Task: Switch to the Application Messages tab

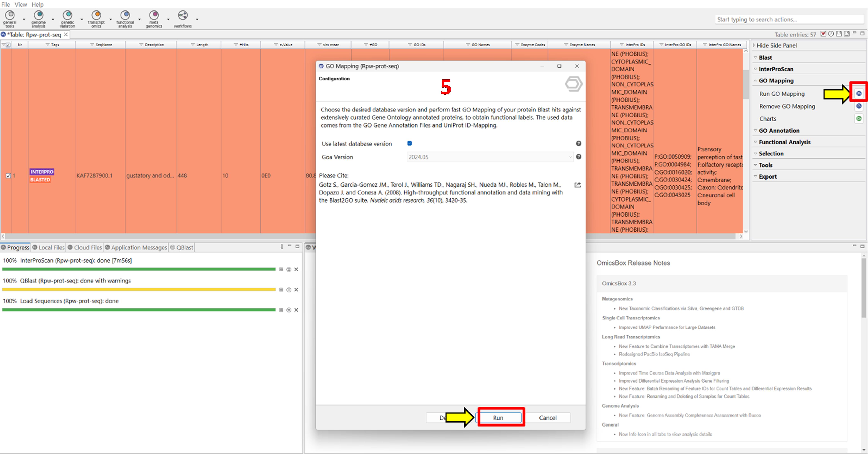Action: 139,248
